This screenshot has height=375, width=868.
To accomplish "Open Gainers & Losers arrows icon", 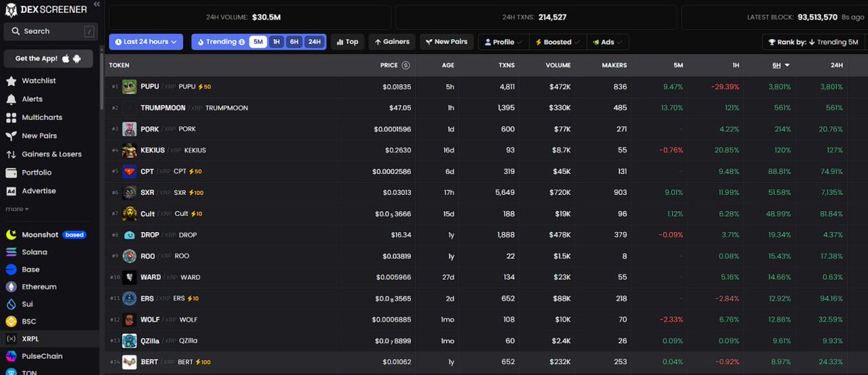I will click(11, 155).
